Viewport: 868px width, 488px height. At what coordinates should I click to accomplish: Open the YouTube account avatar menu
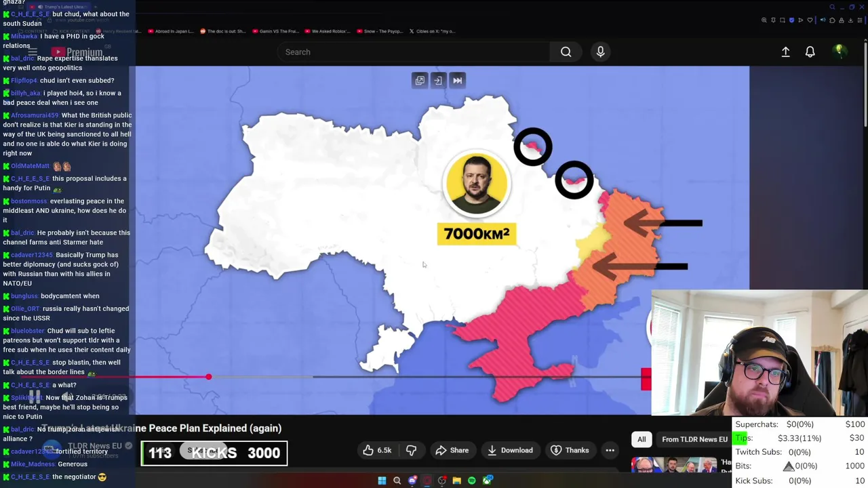tap(840, 52)
